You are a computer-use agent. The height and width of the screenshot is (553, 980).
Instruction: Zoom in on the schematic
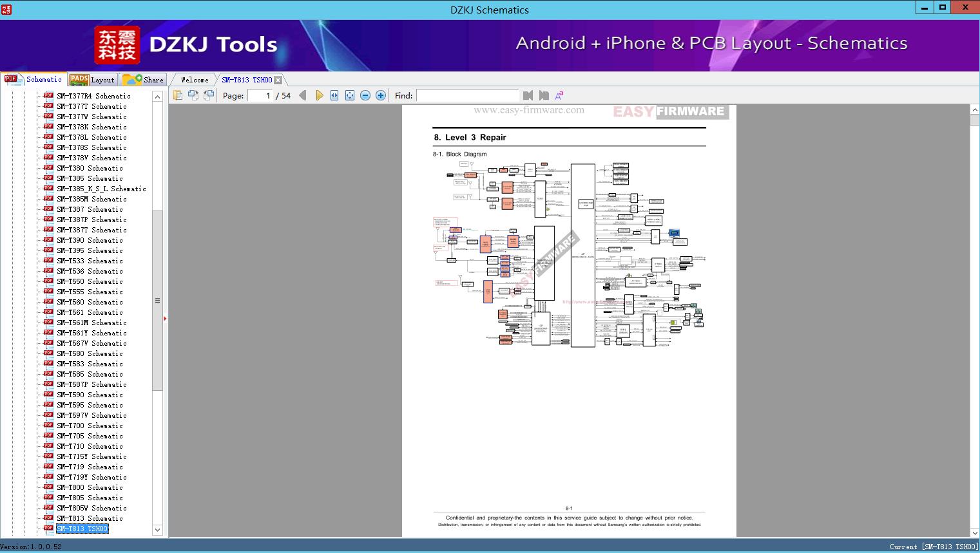[x=381, y=95]
